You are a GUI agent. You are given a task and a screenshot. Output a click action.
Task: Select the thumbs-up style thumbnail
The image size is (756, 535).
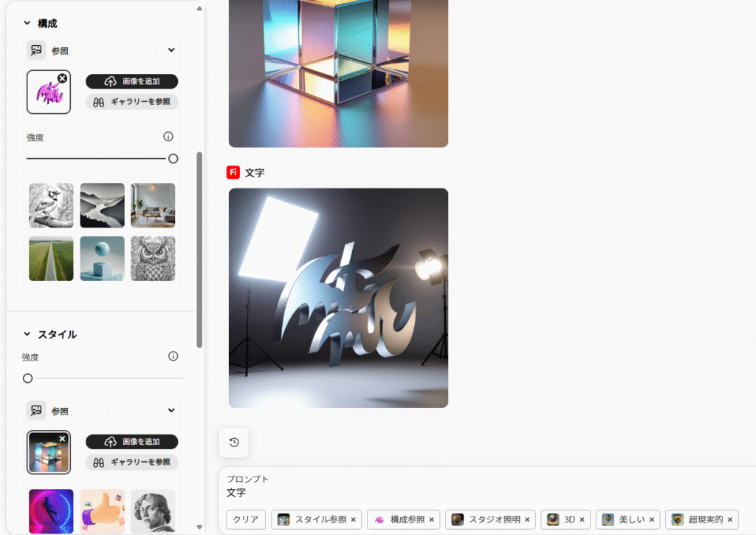coord(102,512)
